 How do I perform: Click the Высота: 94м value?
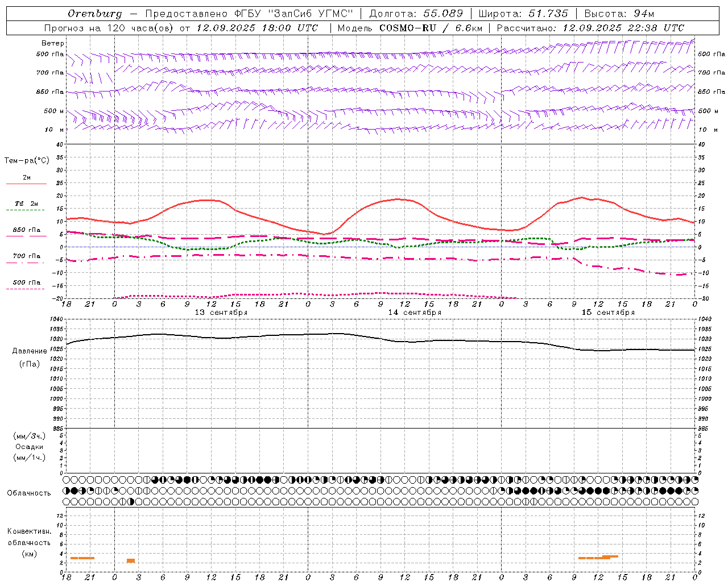coord(619,14)
